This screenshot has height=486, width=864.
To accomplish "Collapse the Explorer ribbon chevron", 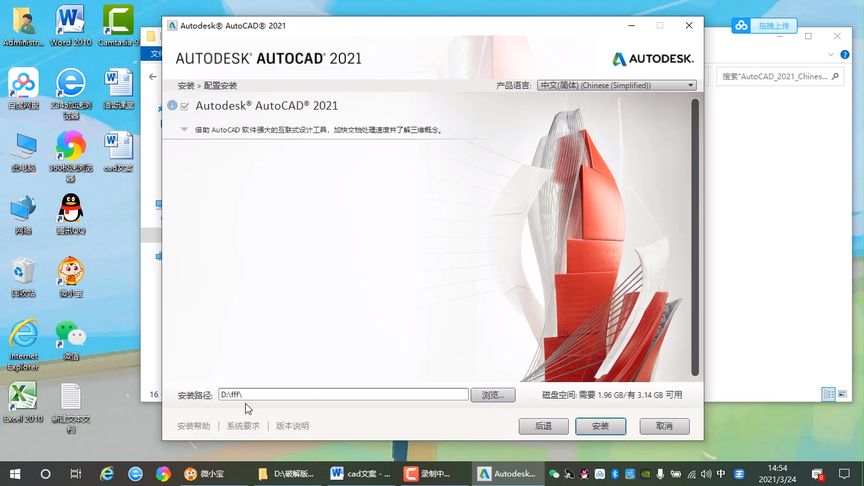I will pos(831,55).
